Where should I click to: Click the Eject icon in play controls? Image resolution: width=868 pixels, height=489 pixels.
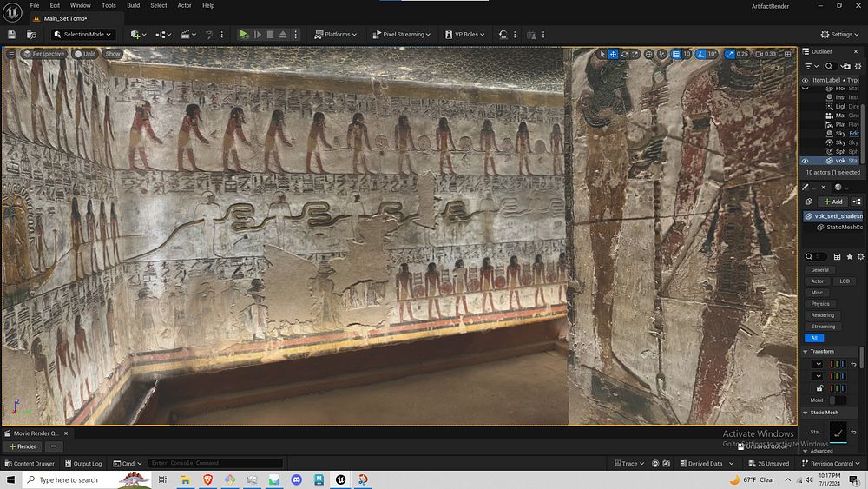[284, 34]
